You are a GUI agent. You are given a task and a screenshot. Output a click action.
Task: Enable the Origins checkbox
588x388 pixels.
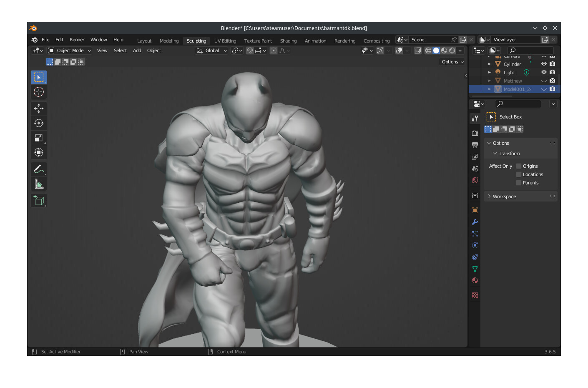tap(519, 166)
